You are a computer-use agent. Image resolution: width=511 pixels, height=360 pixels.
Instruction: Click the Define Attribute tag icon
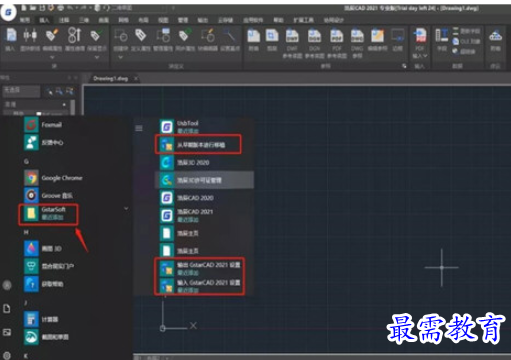tap(141, 35)
